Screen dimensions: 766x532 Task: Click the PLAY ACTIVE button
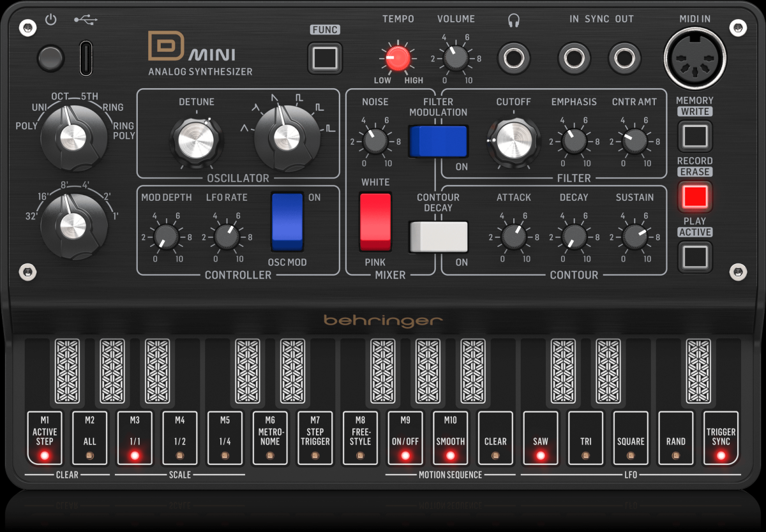695,256
